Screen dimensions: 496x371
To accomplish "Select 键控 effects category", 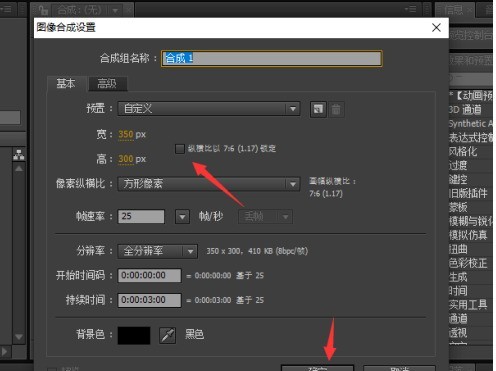I will pyautogui.click(x=458, y=180).
